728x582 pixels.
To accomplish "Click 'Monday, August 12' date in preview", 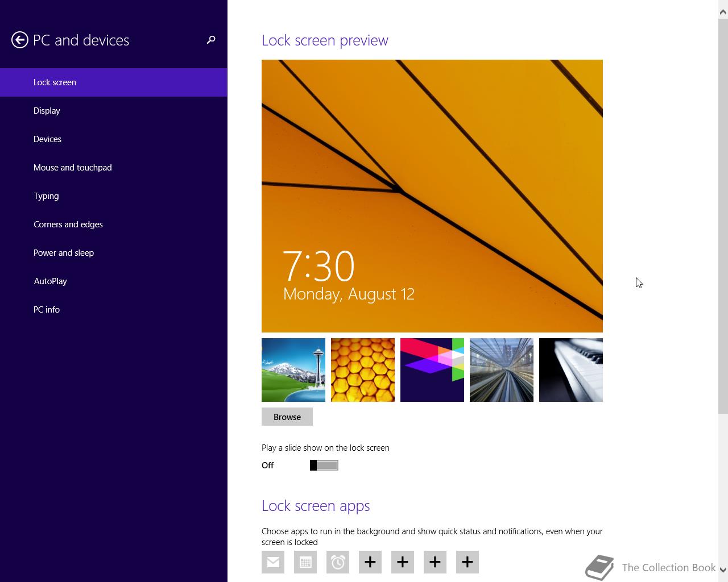I will point(349,294).
